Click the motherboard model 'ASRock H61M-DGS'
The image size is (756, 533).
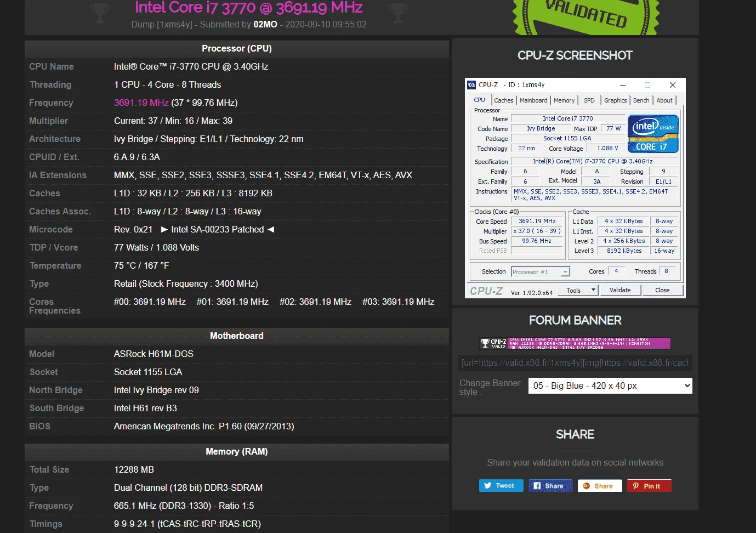click(154, 354)
